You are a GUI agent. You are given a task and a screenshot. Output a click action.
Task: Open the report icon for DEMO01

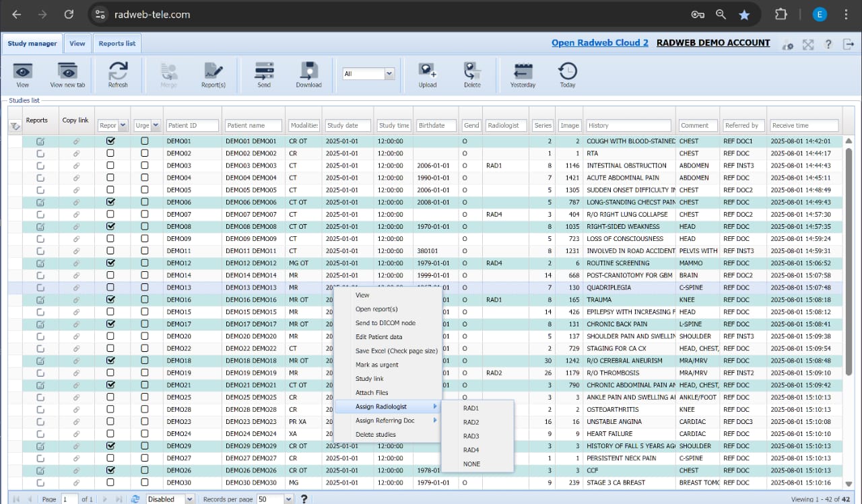[x=40, y=141]
